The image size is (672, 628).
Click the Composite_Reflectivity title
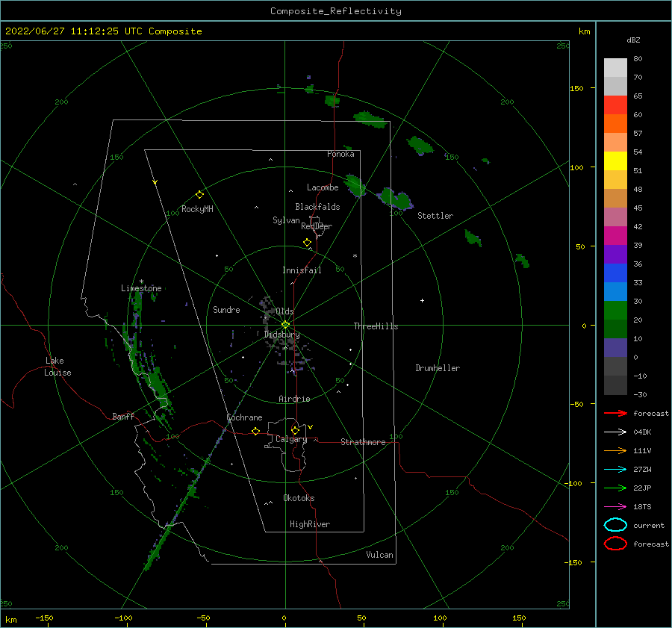coord(336,11)
